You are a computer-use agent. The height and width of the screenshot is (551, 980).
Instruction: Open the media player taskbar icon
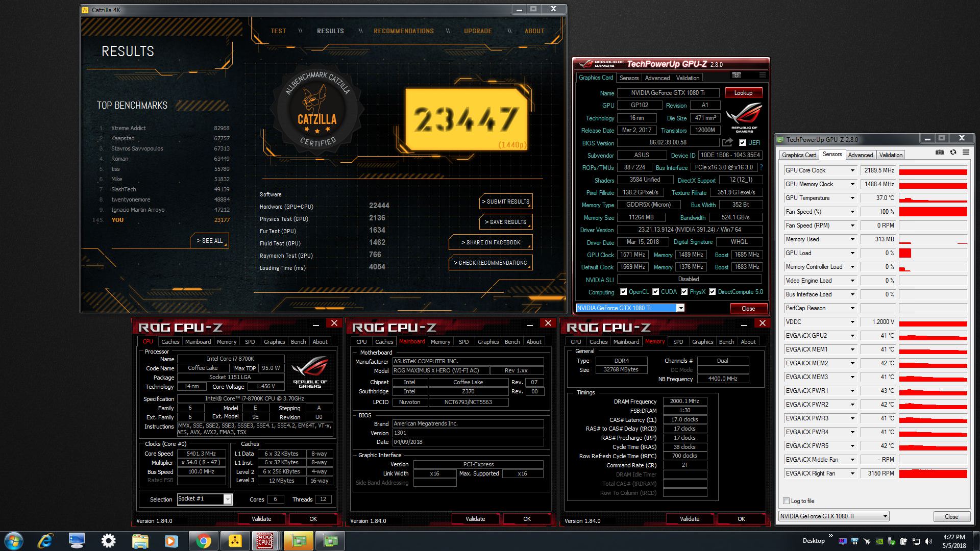coord(171,541)
